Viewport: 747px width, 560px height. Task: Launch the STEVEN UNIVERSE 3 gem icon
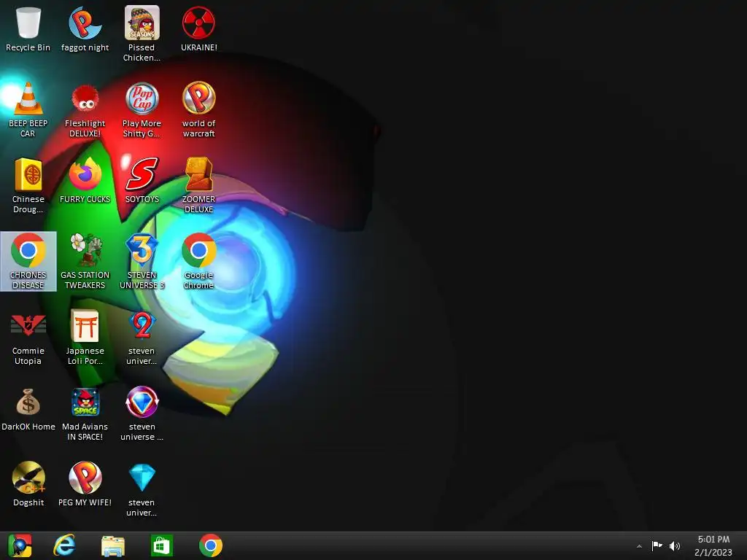tap(142, 250)
